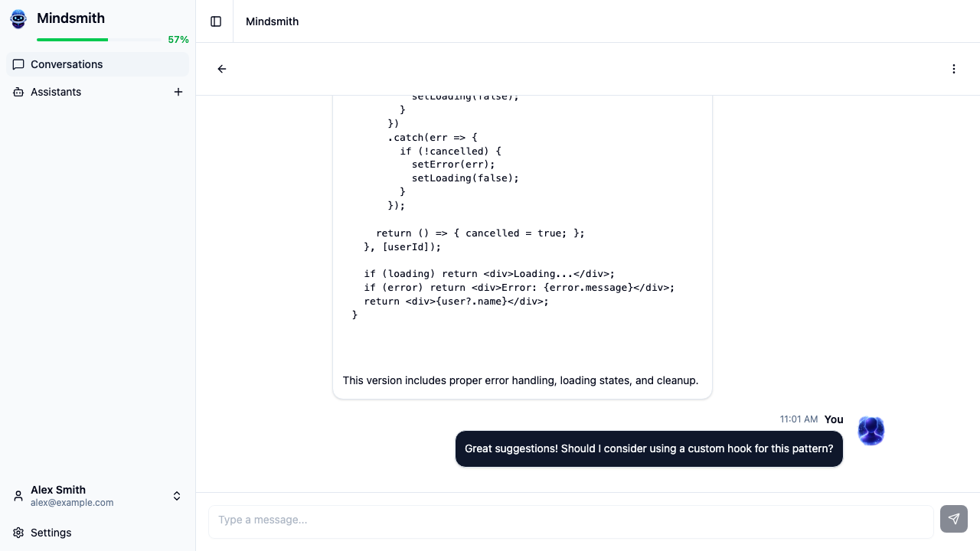Open the Conversations section
This screenshot has height=551, width=980.
tap(67, 64)
